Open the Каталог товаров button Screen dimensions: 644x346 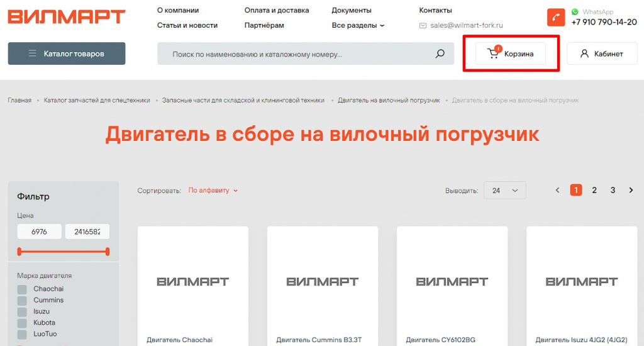(x=67, y=53)
